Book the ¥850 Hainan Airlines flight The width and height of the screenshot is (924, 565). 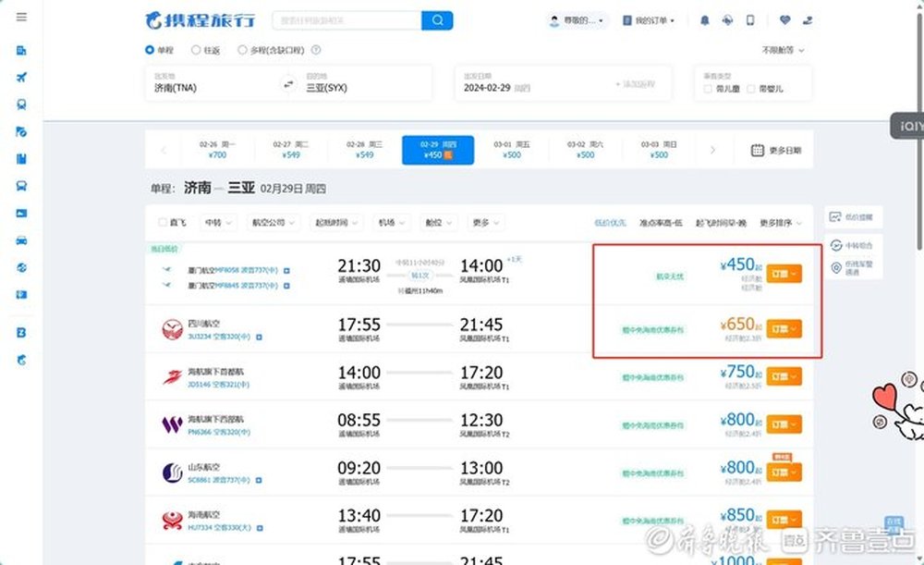click(784, 520)
